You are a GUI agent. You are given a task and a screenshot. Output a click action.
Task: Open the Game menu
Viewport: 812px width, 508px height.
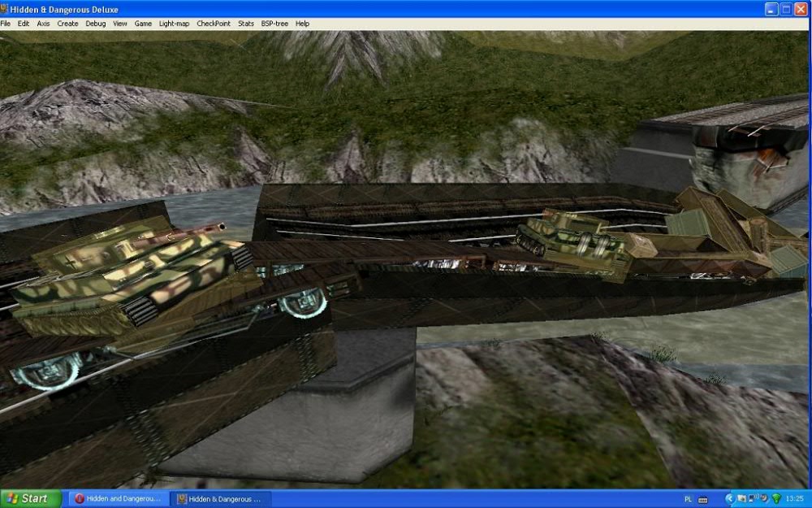tap(143, 24)
